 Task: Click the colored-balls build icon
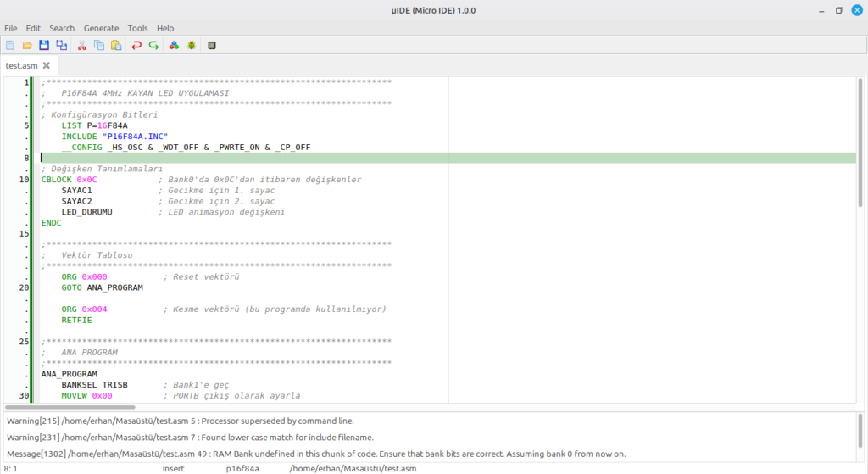tap(174, 45)
